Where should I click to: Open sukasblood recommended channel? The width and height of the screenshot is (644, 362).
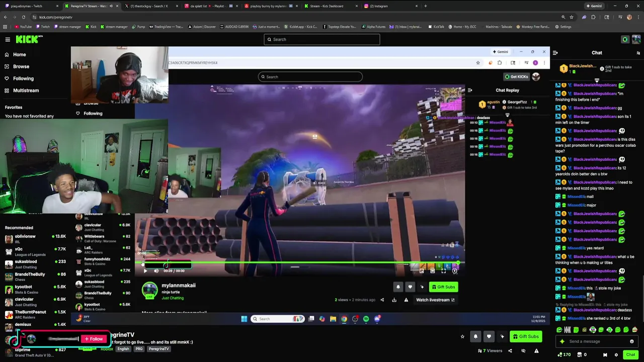point(35,264)
